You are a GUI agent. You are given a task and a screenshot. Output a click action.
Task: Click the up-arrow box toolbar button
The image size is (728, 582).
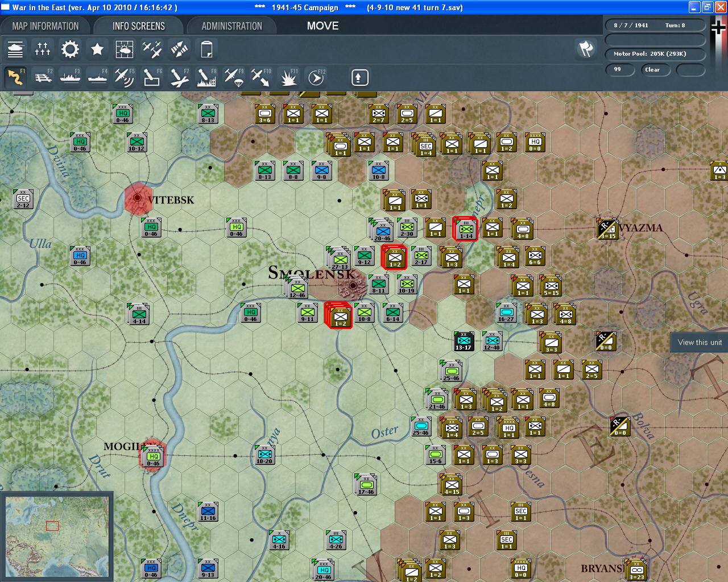tap(359, 77)
